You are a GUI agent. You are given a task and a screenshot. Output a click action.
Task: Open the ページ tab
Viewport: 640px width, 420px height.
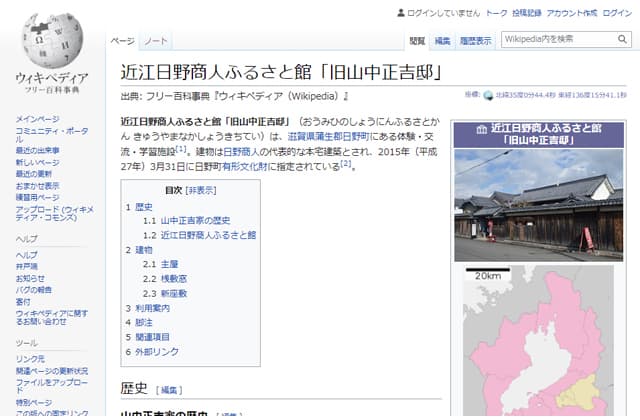pos(122,41)
